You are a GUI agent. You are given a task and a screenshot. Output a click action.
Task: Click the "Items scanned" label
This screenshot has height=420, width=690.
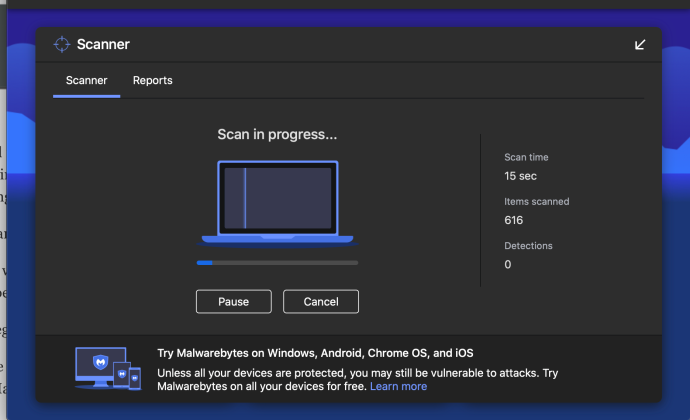click(x=537, y=202)
